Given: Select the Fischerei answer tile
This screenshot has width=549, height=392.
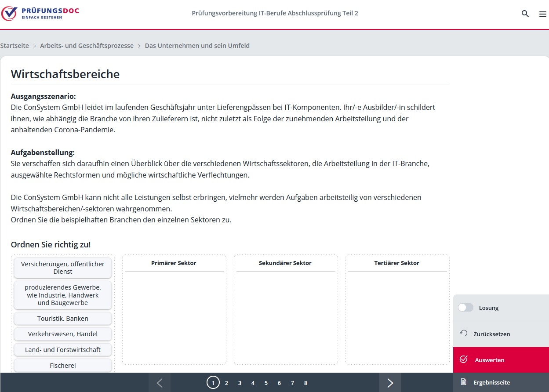Looking at the screenshot, I should pyautogui.click(x=63, y=365).
